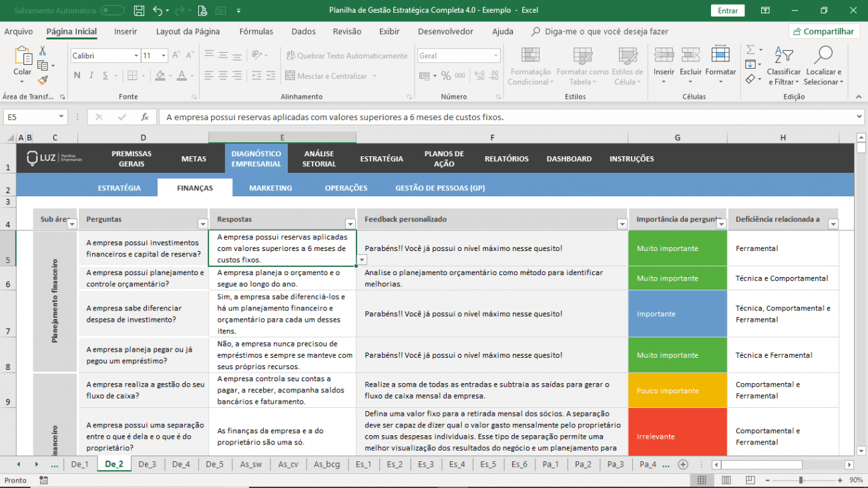Image resolution: width=868 pixels, height=488 pixels.
Task: Click the decrease font size icon
Action: [191, 55]
